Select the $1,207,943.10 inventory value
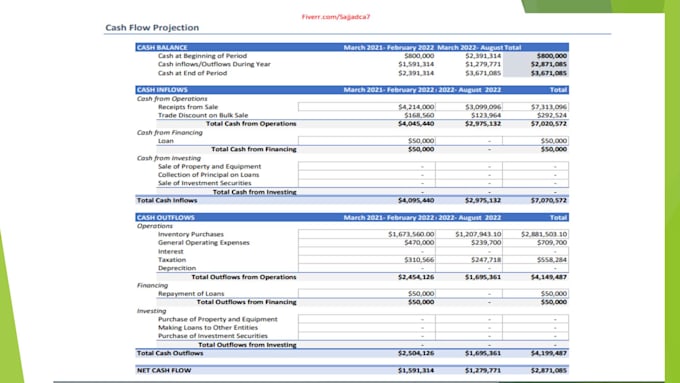The height and width of the screenshot is (383, 680). point(478,234)
